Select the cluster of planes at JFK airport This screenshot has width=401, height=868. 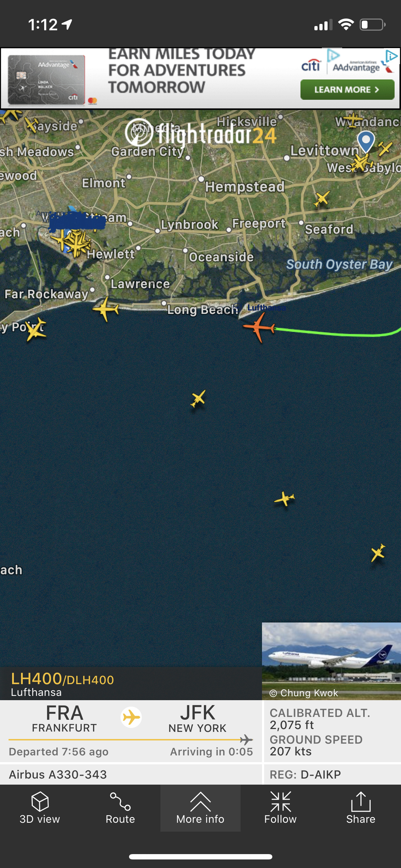tap(74, 242)
